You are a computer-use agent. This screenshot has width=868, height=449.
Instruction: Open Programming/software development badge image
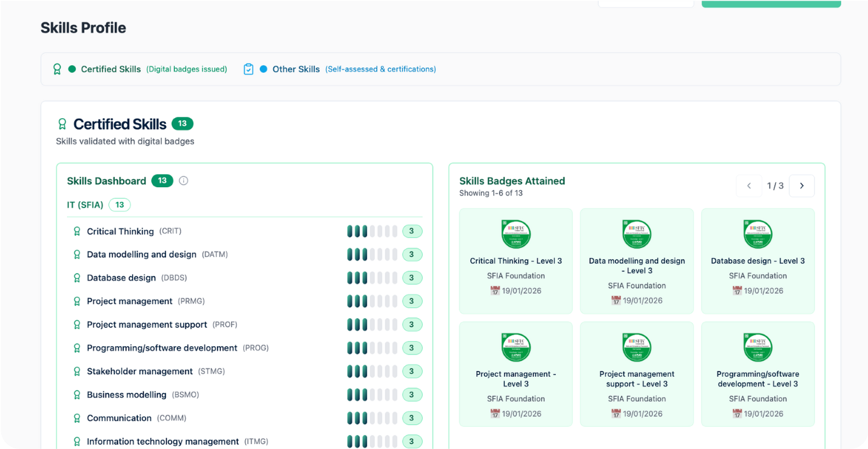[758, 347]
